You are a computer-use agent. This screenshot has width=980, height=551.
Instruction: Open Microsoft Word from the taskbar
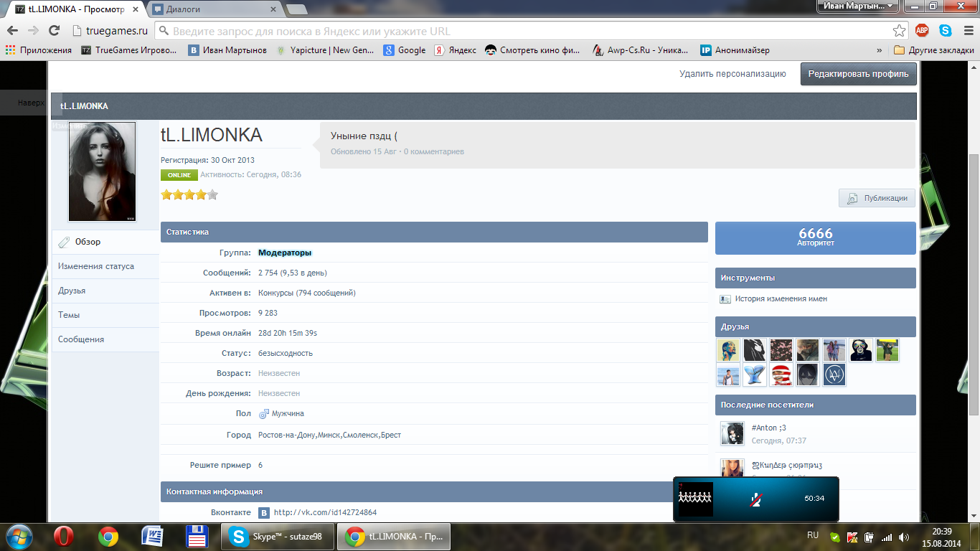point(153,537)
